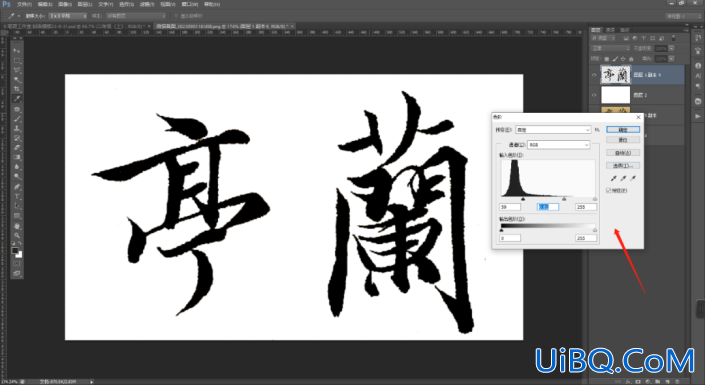
Task: Select the Eraser tool
Action: pyautogui.click(x=17, y=148)
